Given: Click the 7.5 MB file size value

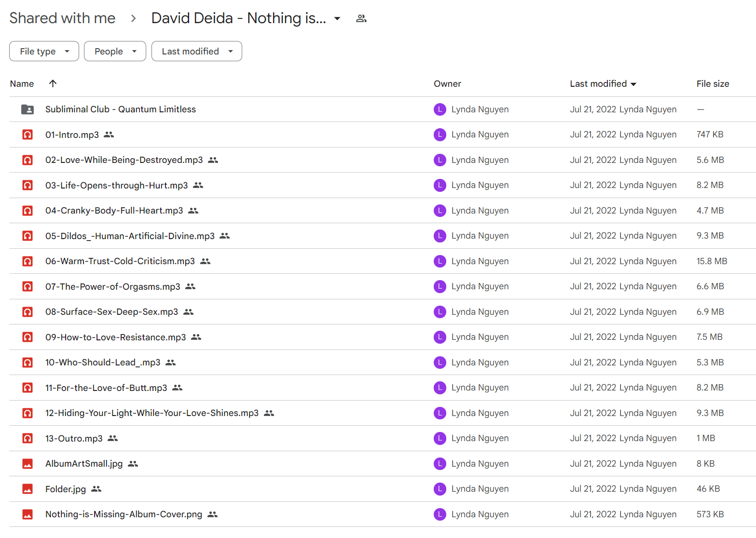Looking at the screenshot, I should tap(709, 337).
